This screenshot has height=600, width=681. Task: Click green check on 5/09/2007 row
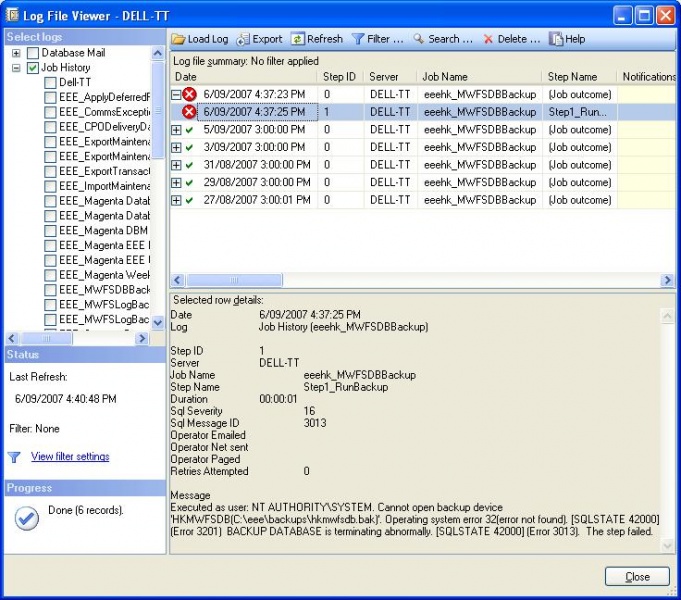click(189, 130)
